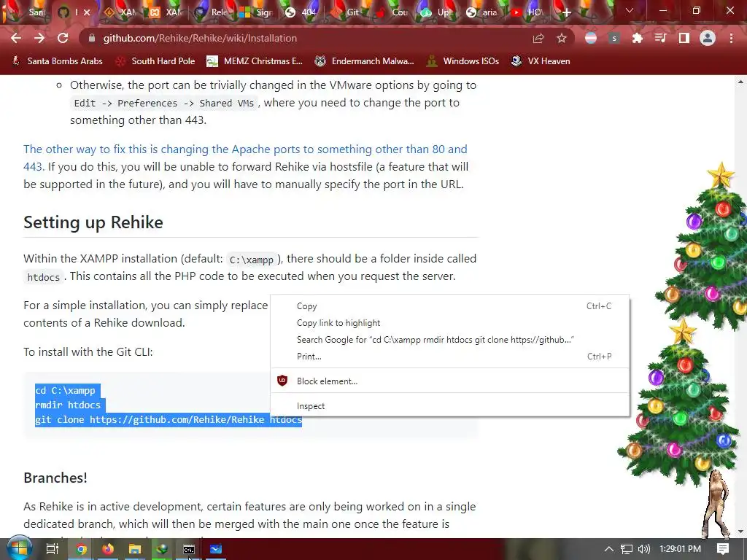Screen dimensions: 747x560
Task: Switch to the 'Rele' tab
Action: [x=211, y=12]
